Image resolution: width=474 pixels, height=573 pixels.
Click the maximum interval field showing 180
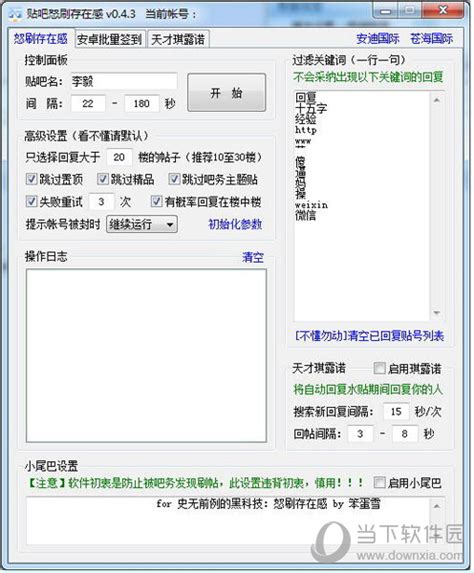point(141,104)
